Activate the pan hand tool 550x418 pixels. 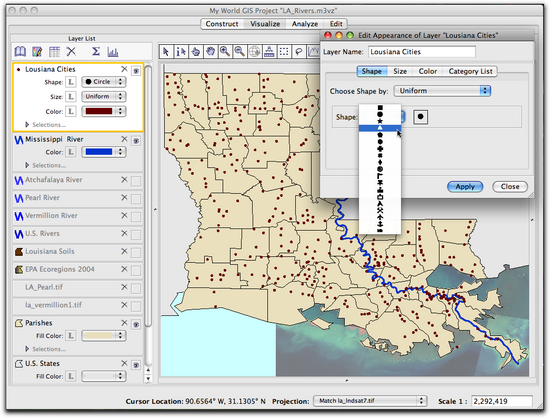pos(210,52)
